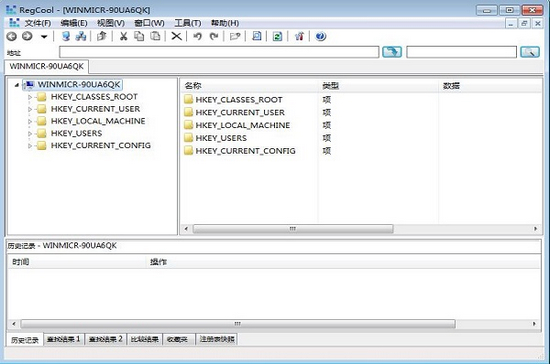Screen dimensions: 550x364
Task: Click the connect network registry icon
Action: 81,36
